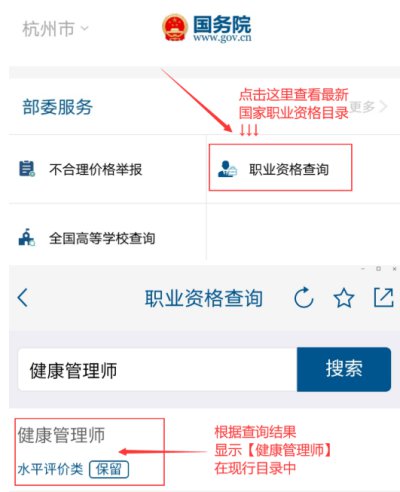Open the 不合理价格举报 service
The height and width of the screenshot is (492, 400).
click(x=96, y=169)
